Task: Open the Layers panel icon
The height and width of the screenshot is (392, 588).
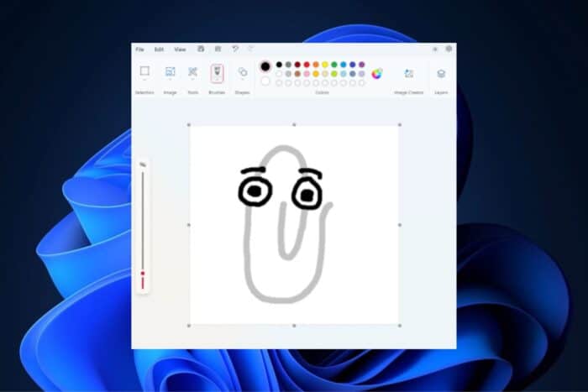Action: pos(441,74)
